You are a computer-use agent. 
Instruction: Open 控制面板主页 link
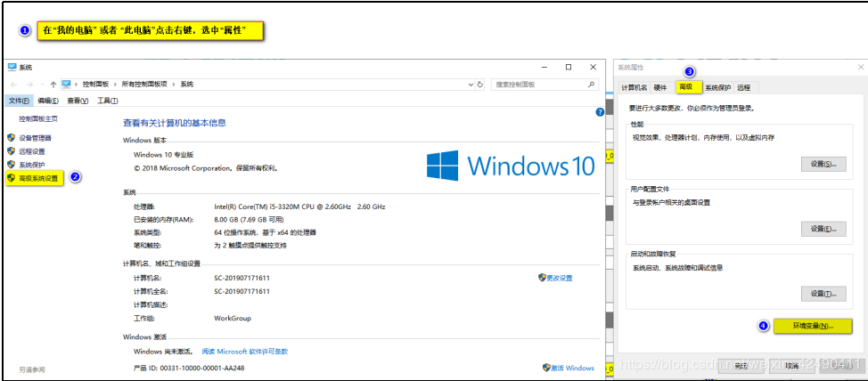coord(38,118)
